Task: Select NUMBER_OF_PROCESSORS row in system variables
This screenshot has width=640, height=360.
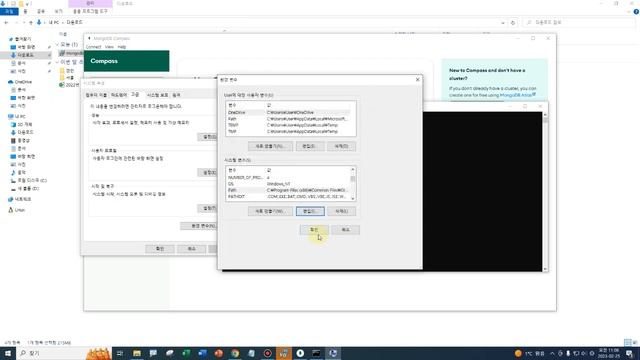Action: (288, 178)
